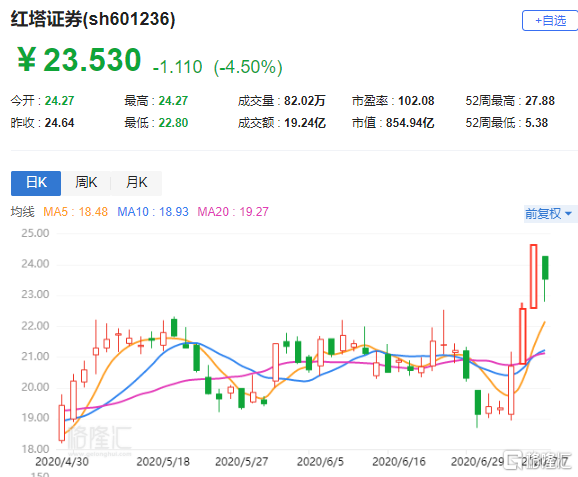Screen dimensions: 578x477
Task: Click the price change value -1.110
Action: pyautogui.click(x=177, y=67)
